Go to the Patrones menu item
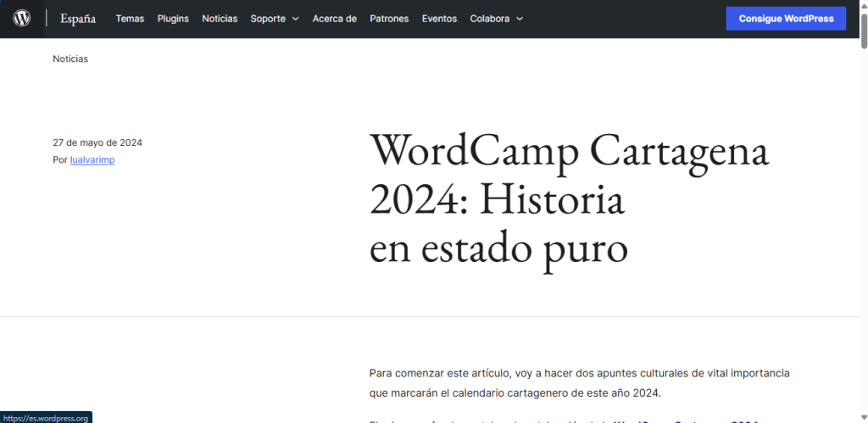The height and width of the screenshot is (423, 868). pyautogui.click(x=389, y=19)
